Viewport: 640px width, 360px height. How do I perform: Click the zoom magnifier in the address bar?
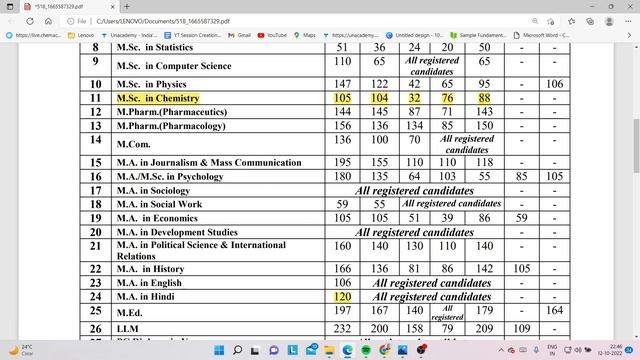[535, 21]
